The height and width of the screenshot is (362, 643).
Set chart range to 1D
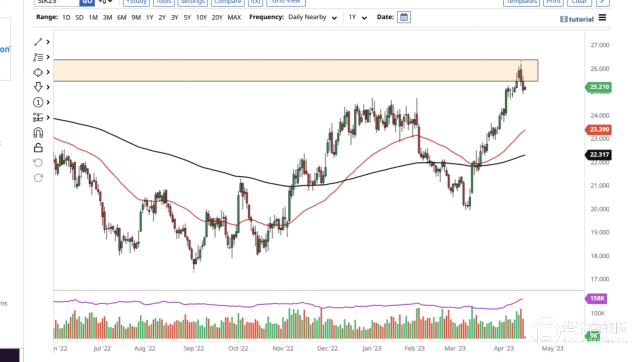tap(66, 17)
